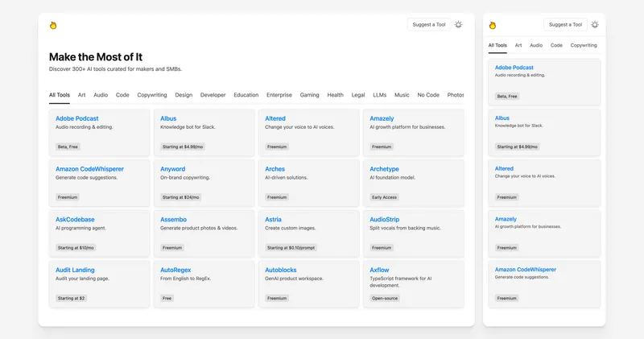Select the LLMs tab

coord(379,95)
